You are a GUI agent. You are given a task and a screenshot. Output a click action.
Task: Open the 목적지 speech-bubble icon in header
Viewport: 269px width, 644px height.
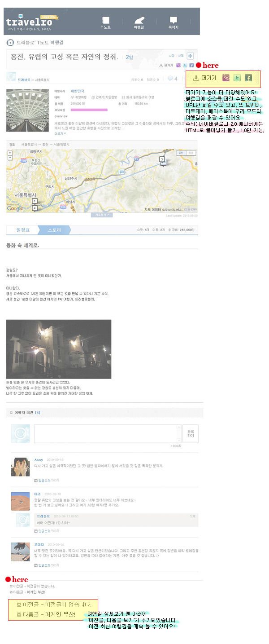(x=174, y=20)
